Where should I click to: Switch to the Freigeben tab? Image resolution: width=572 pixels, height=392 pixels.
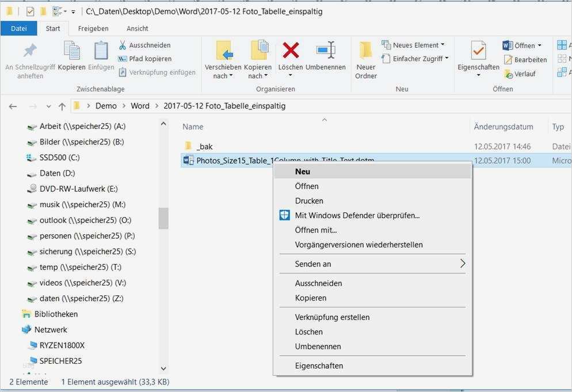[x=93, y=28]
